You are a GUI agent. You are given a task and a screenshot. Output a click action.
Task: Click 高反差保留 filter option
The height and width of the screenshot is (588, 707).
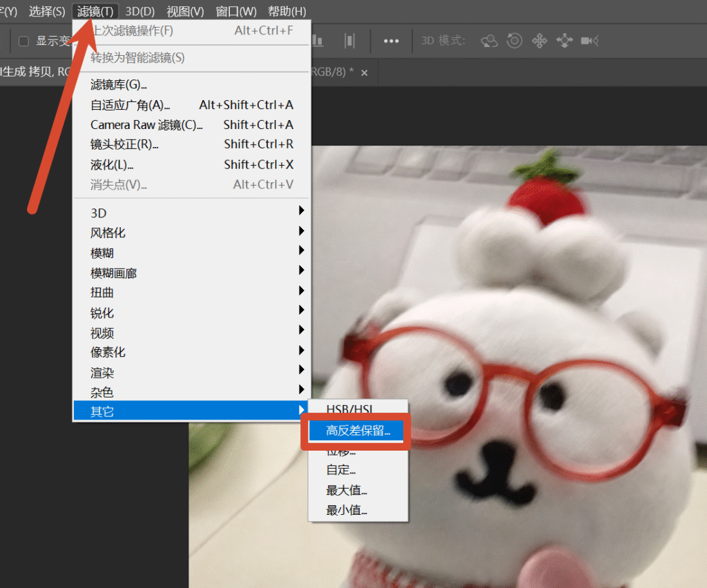pyautogui.click(x=358, y=431)
